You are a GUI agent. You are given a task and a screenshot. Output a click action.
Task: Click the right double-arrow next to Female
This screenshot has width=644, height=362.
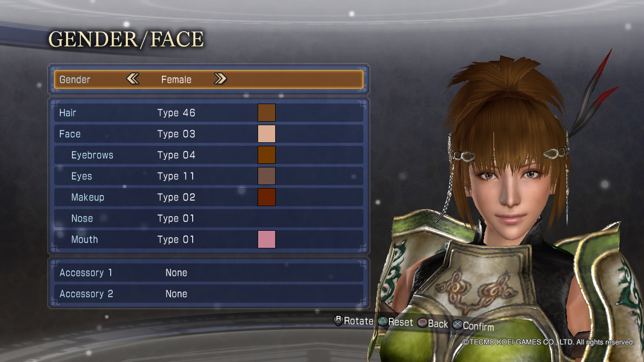(x=220, y=79)
